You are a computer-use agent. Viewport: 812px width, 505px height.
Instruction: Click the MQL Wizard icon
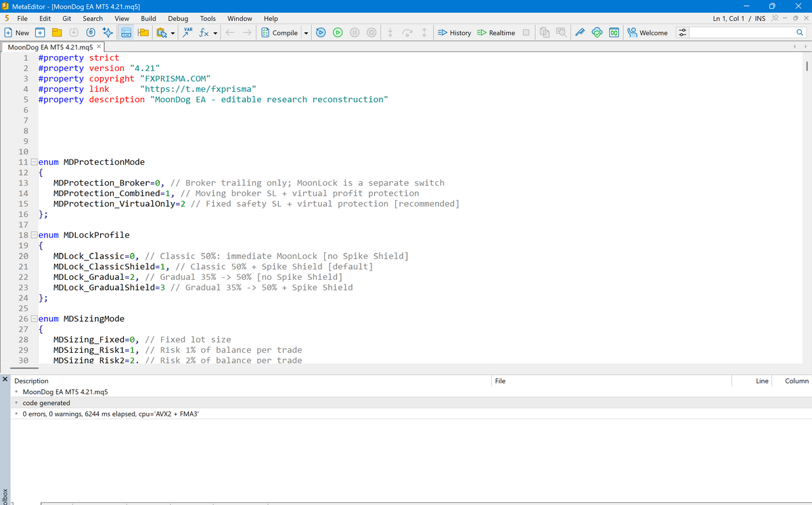(x=162, y=32)
